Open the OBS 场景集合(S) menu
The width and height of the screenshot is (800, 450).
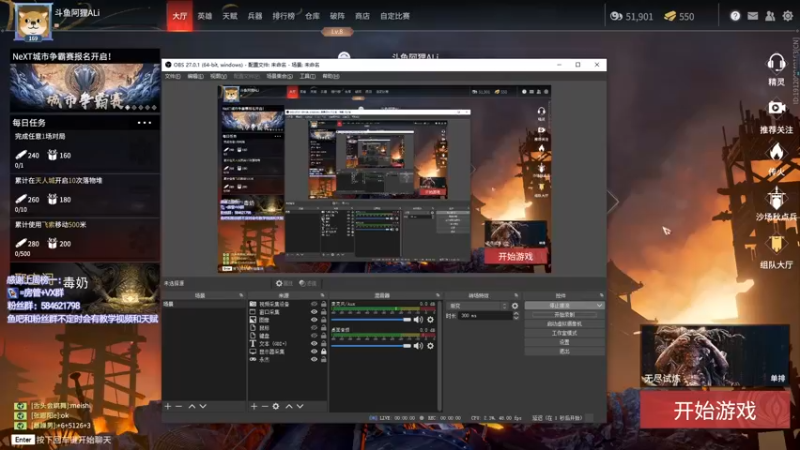coord(280,77)
